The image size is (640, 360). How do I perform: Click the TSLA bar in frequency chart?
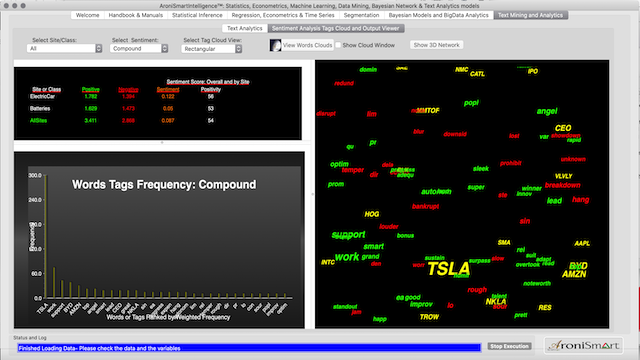point(46,236)
